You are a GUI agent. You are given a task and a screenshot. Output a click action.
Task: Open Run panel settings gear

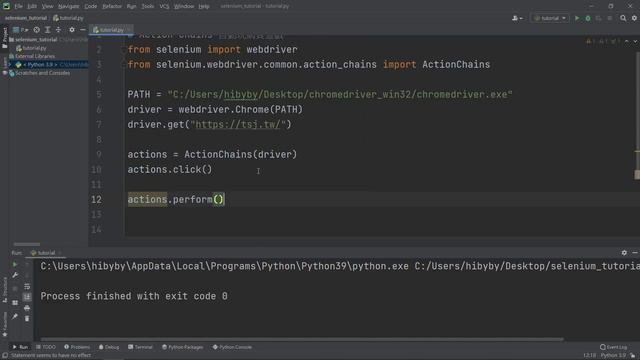point(624,253)
